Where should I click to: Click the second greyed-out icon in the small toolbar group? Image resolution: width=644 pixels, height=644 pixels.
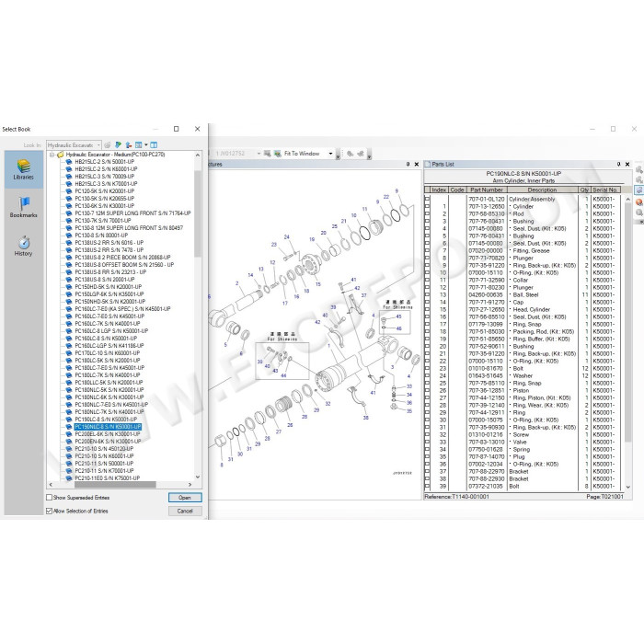pos(361,154)
